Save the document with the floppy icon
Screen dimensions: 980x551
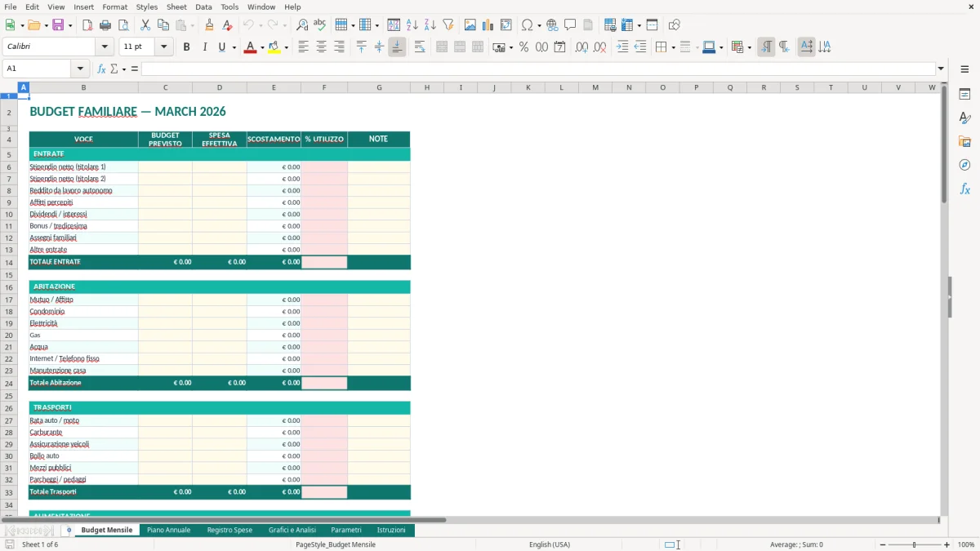pyautogui.click(x=58, y=25)
